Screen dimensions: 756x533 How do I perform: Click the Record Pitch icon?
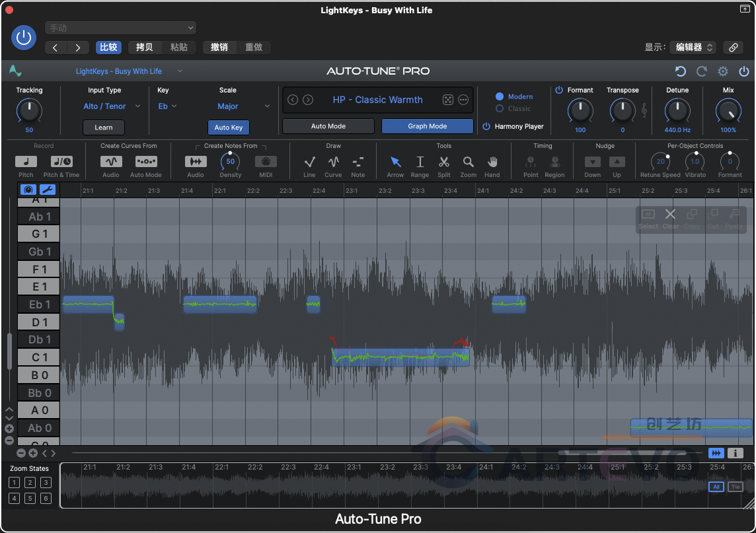tap(26, 161)
